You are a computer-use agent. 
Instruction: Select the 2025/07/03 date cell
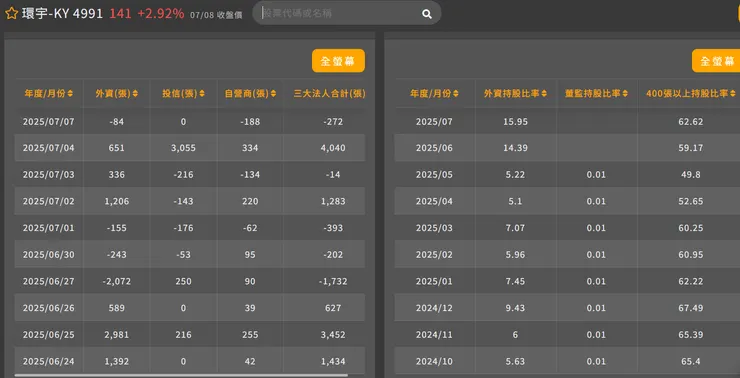(x=49, y=175)
